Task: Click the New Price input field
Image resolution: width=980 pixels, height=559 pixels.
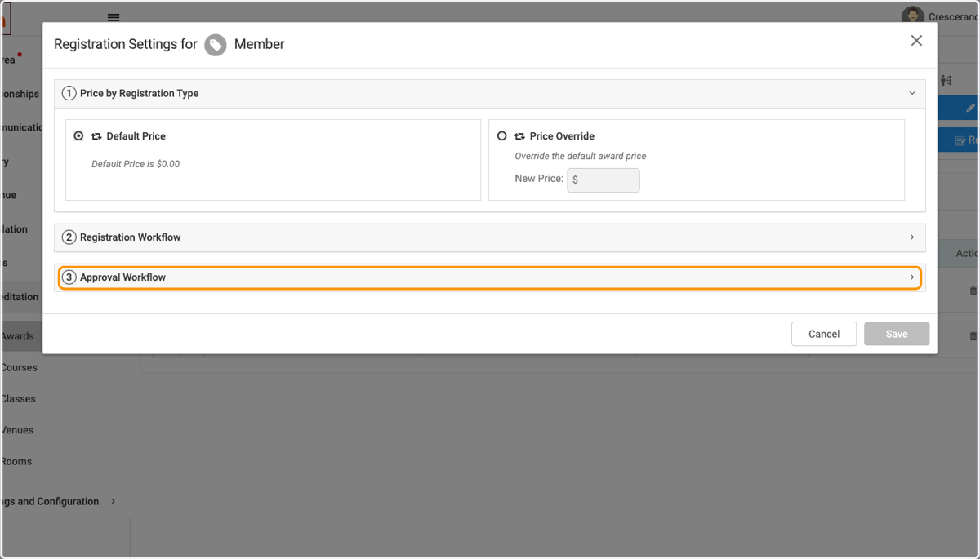Action: [x=604, y=180]
